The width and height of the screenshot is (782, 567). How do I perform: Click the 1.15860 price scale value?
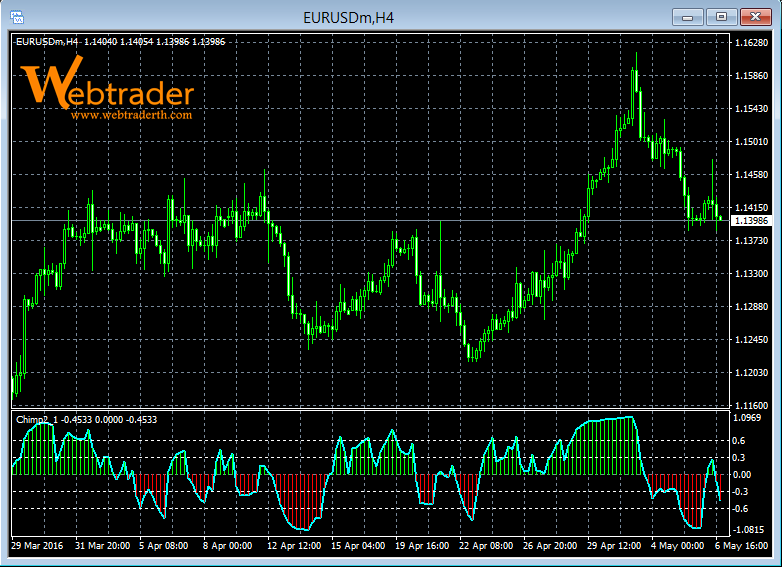pos(752,75)
